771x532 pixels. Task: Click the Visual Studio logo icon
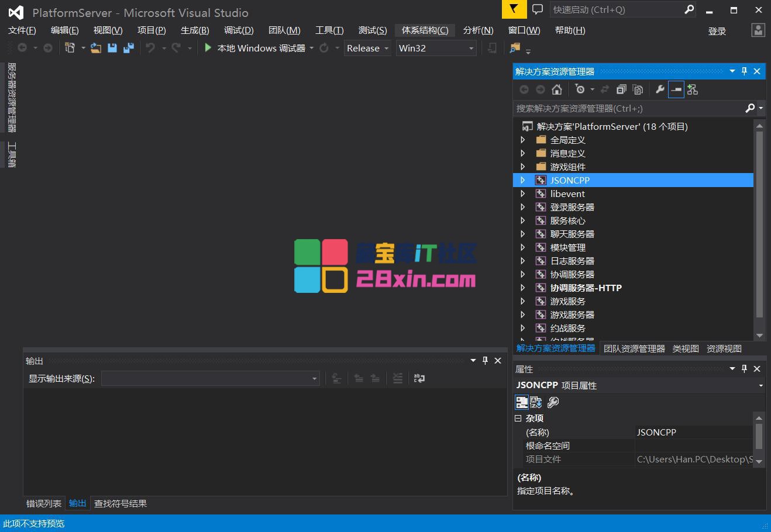point(16,12)
